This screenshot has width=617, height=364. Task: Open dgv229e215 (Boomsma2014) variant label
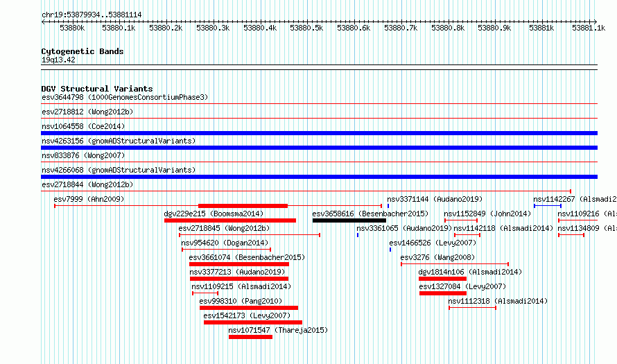[214, 214]
